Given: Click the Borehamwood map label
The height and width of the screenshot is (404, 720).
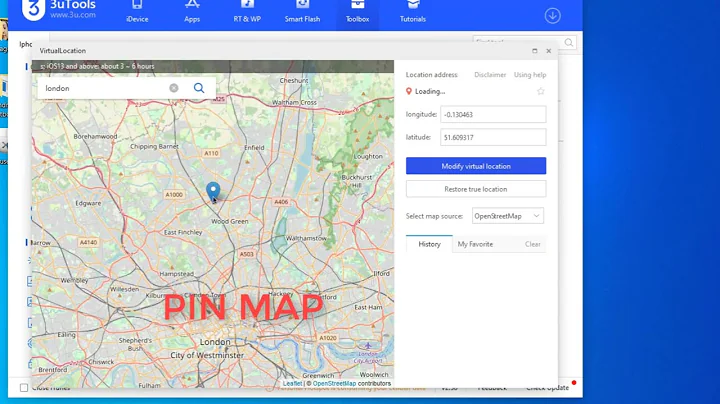Looking at the screenshot, I should [x=96, y=136].
